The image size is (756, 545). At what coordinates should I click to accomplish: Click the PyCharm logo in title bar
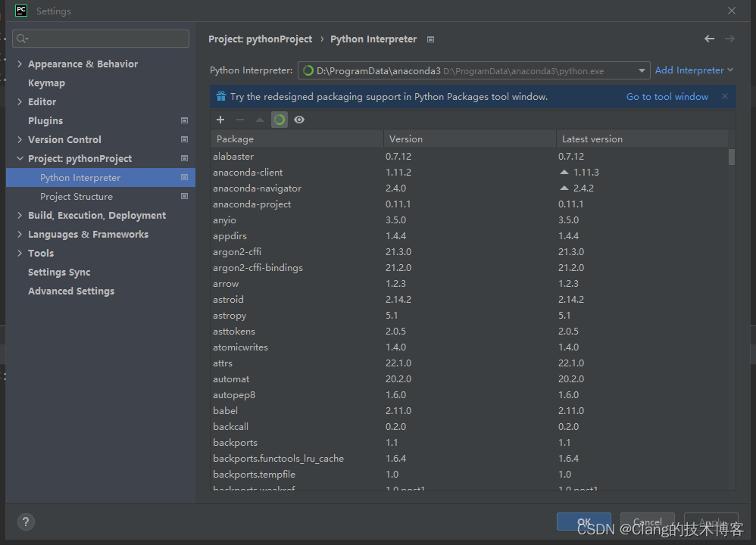(21, 10)
